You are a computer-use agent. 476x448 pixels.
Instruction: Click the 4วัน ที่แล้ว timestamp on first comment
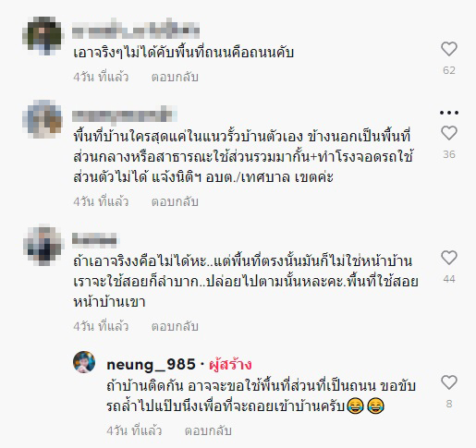[101, 77]
